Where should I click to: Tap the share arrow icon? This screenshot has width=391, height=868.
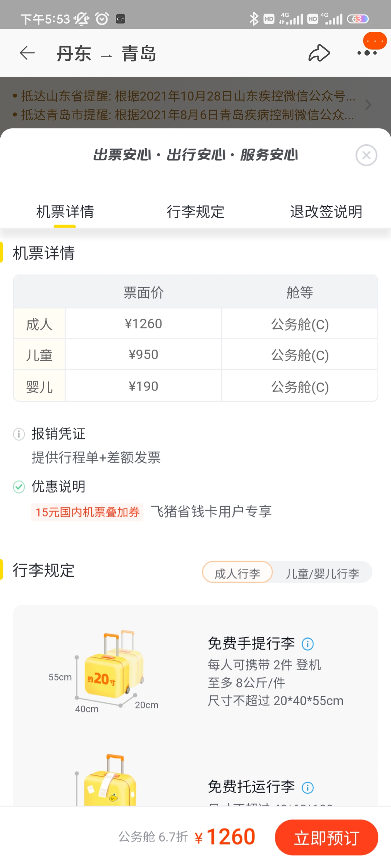coord(319,53)
